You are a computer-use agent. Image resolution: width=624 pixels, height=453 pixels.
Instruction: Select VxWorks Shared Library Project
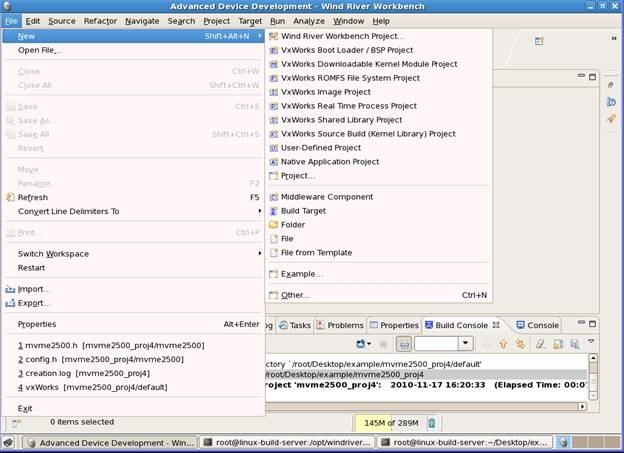pos(378,120)
